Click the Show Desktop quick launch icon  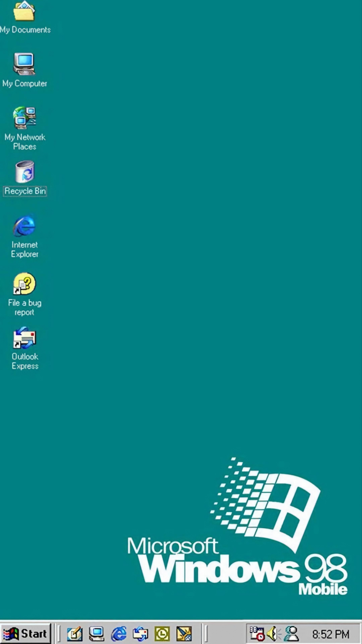(75, 634)
